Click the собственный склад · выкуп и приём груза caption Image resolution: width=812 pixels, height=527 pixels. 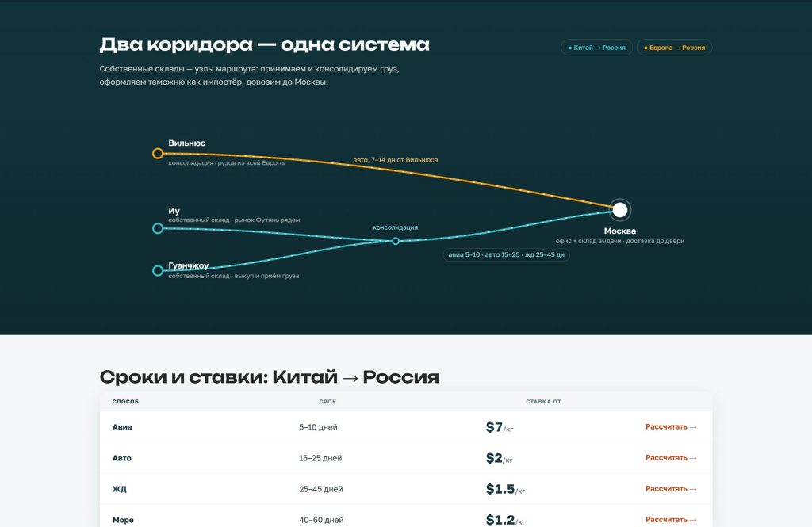(x=234, y=276)
